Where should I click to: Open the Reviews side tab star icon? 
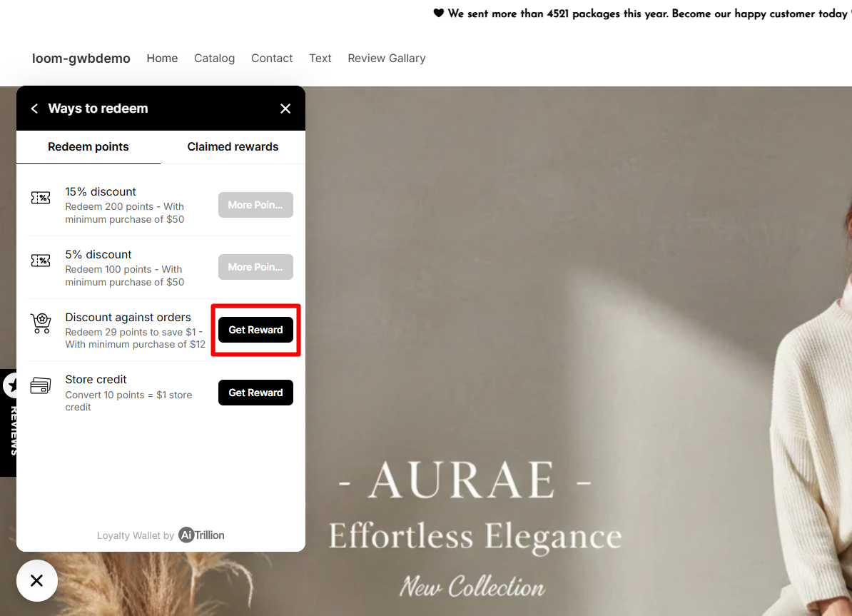pyautogui.click(x=11, y=385)
